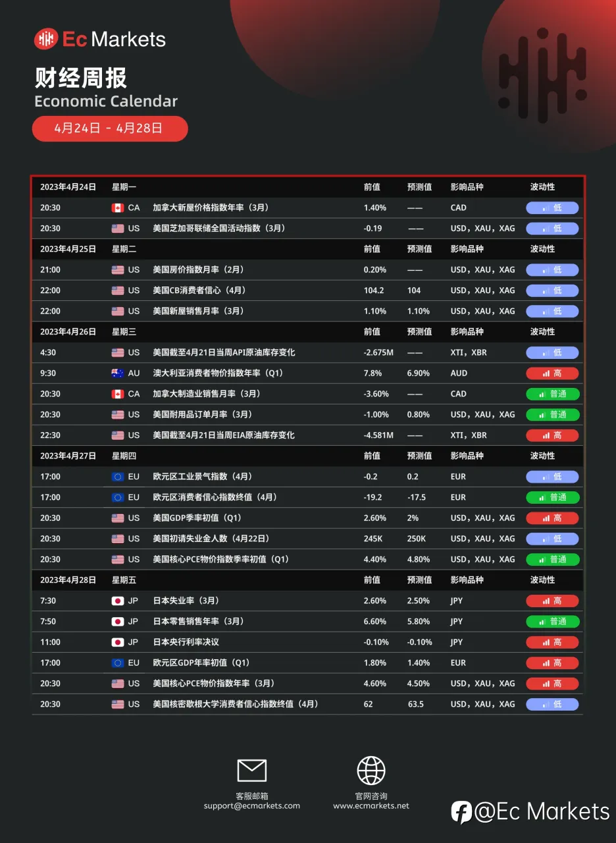Click EU flag in 欧元区消费者信心指数终值 row
616x843 pixels.
pos(118,497)
